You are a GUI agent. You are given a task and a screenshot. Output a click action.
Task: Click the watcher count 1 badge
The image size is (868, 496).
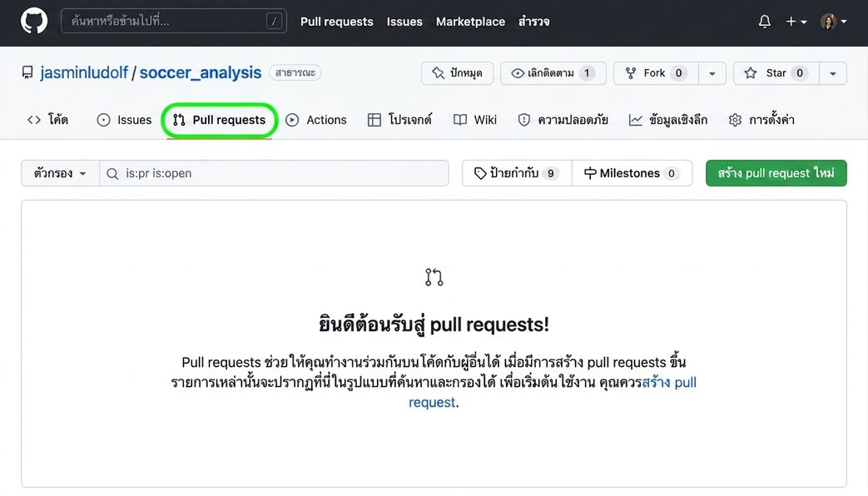click(587, 73)
